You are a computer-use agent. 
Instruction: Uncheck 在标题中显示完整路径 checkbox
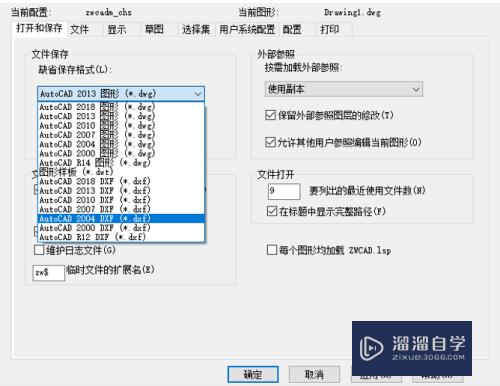pos(272,211)
